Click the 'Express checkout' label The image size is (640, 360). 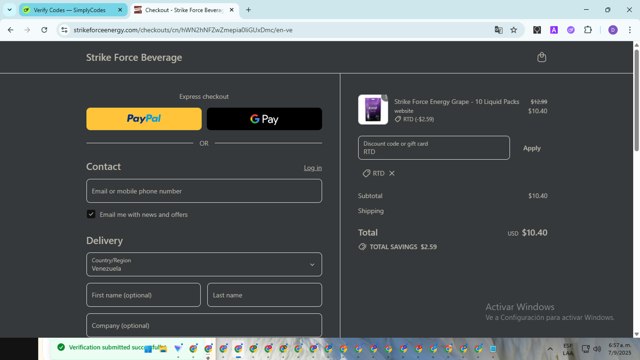[204, 97]
